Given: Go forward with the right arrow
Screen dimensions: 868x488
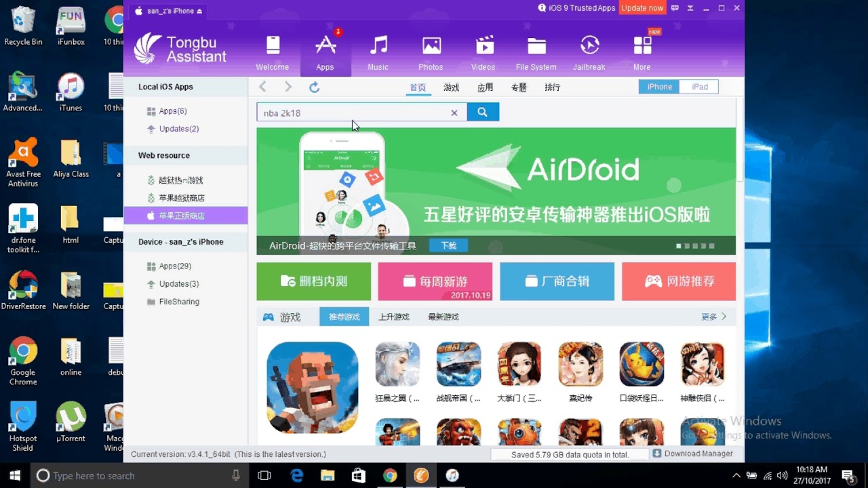Looking at the screenshot, I should pyautogui.click(x=288, y=87).
